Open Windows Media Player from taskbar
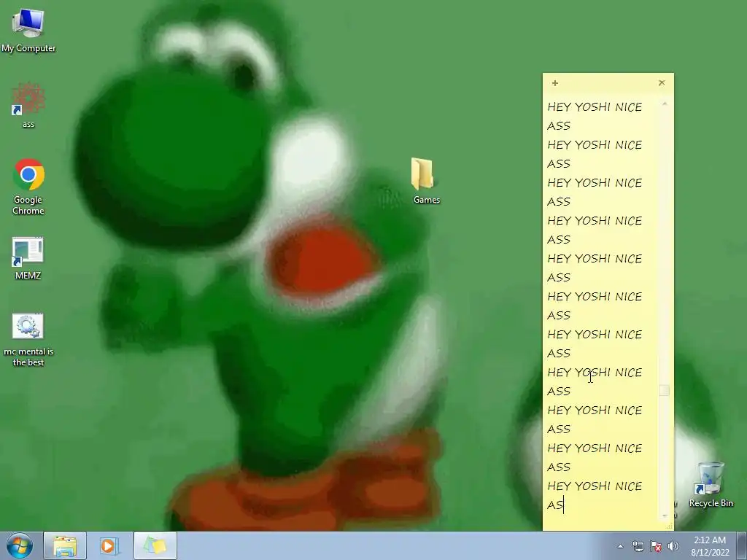 pos(109,545)
